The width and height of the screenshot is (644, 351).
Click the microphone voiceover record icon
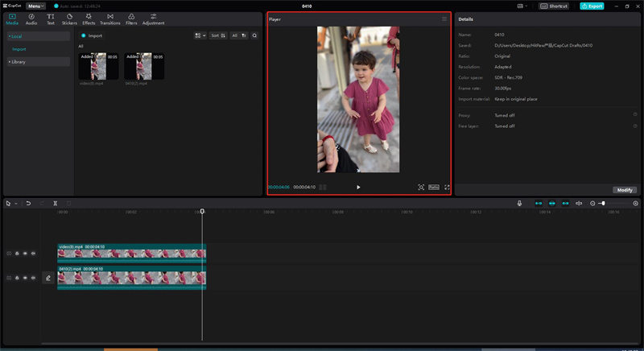click(519, 204)
